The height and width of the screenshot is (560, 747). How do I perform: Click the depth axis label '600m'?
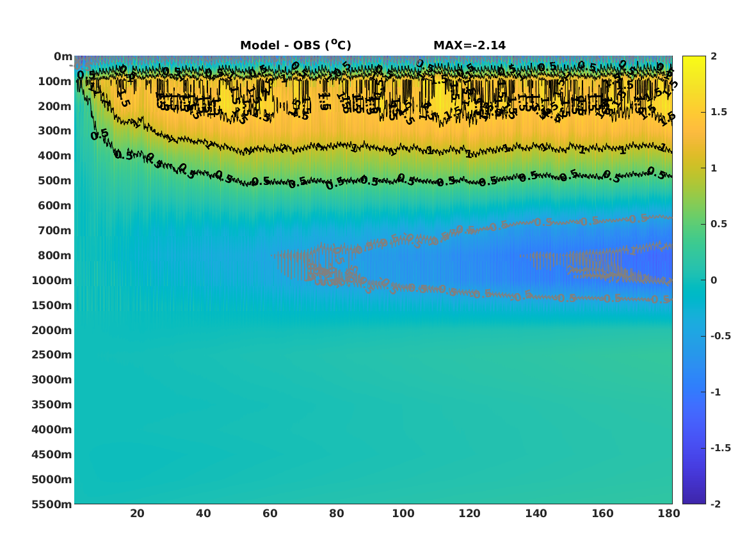[55, 205]
